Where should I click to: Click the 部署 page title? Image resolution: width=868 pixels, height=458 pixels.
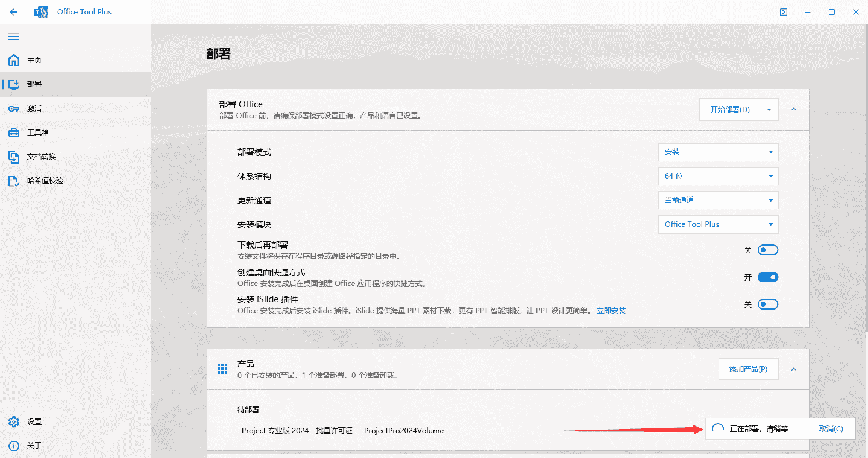(x=219, y=54)
